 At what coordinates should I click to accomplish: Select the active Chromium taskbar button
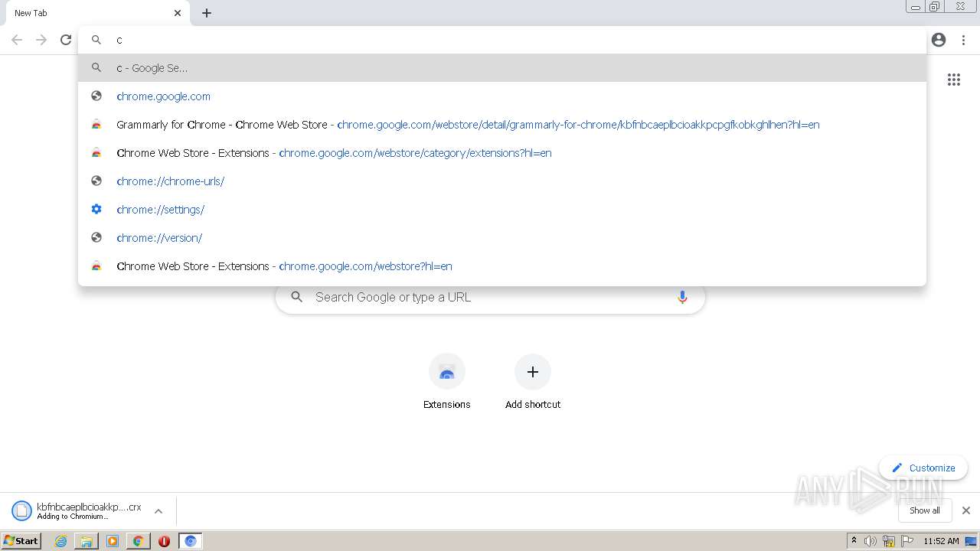click(191, 541)
